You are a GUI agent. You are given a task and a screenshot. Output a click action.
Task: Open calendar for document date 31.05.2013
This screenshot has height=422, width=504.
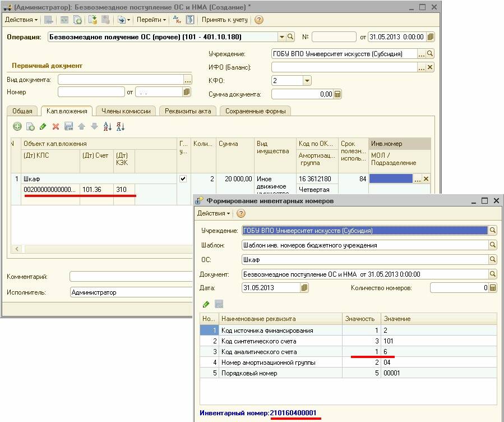pos(431,37)
